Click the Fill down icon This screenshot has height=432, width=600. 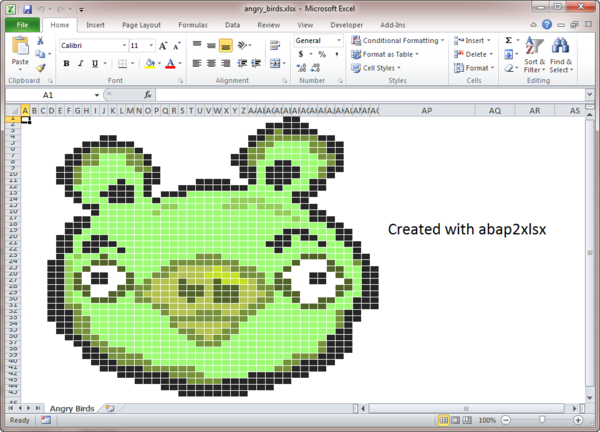[509, 54]
